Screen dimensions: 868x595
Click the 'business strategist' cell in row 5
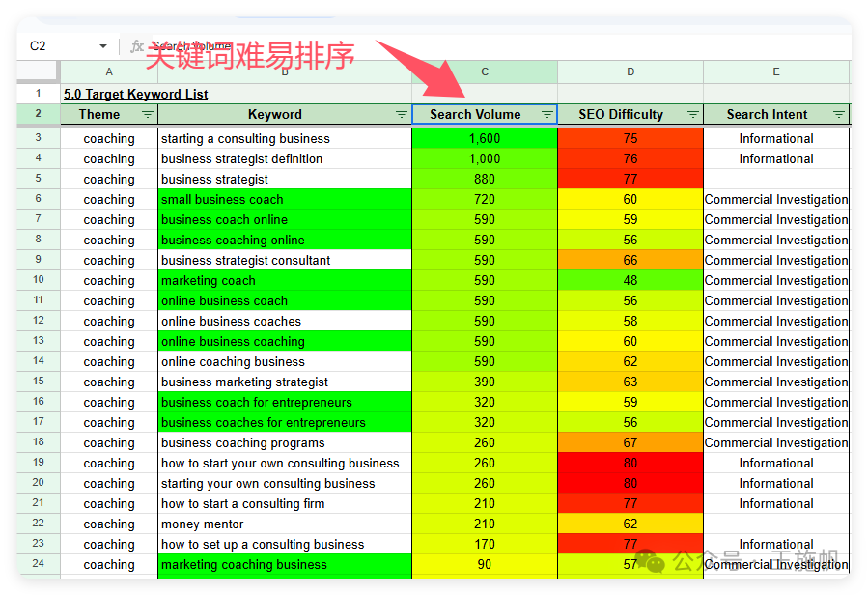(285, 179)
